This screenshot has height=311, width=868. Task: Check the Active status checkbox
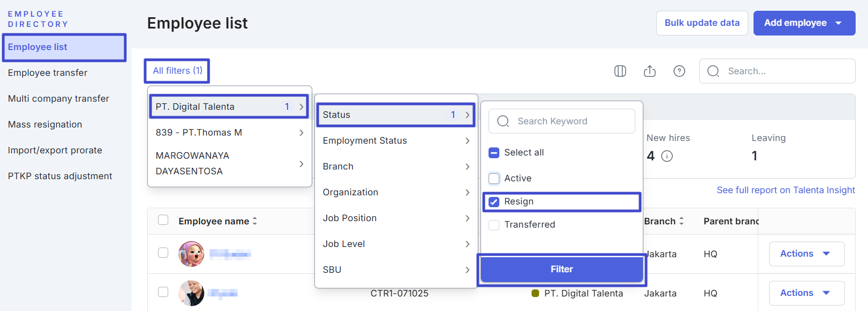[x=494, y=178]
